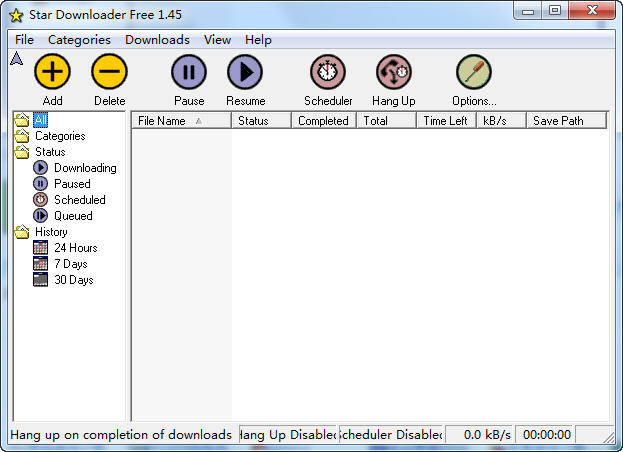623x452 pixels.
Task: Sort by Completed column header
Action: click(324, 121)
